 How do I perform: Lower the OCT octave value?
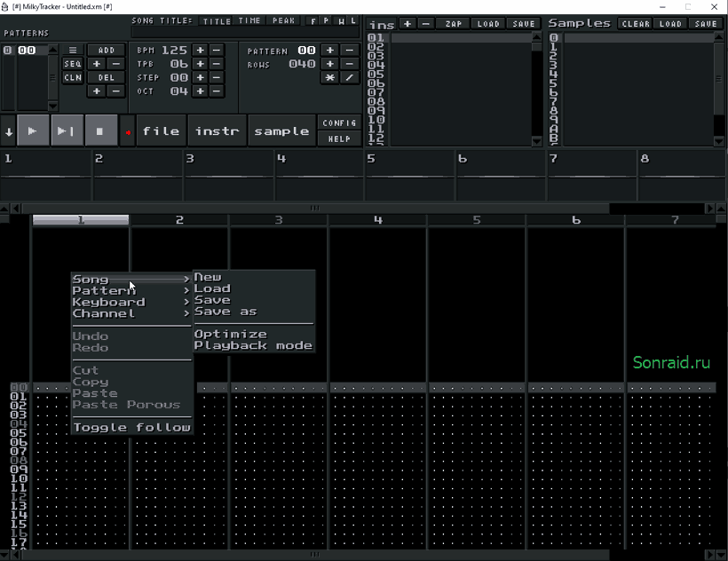217,91
